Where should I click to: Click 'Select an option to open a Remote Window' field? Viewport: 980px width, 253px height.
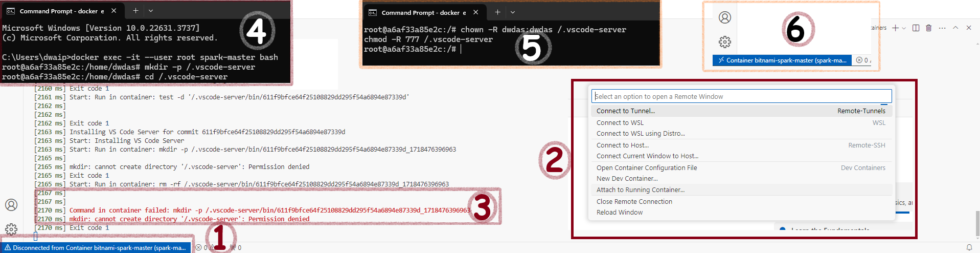click(742, 96)
